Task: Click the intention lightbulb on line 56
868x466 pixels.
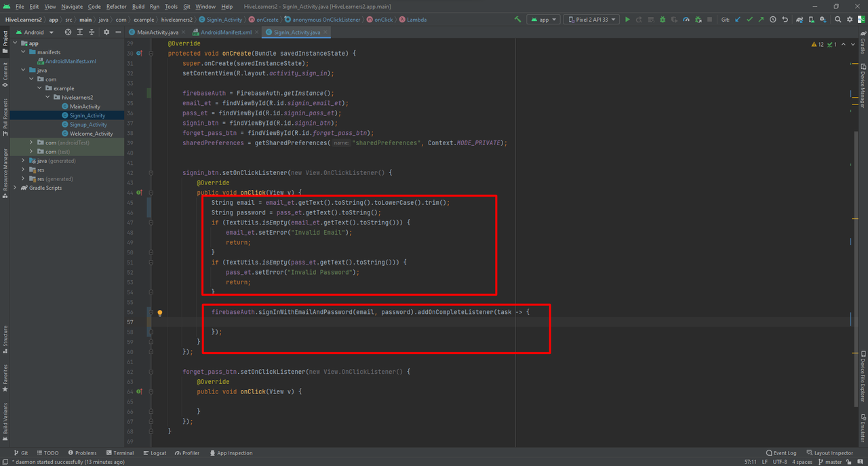Action: (x=160, y=313)
